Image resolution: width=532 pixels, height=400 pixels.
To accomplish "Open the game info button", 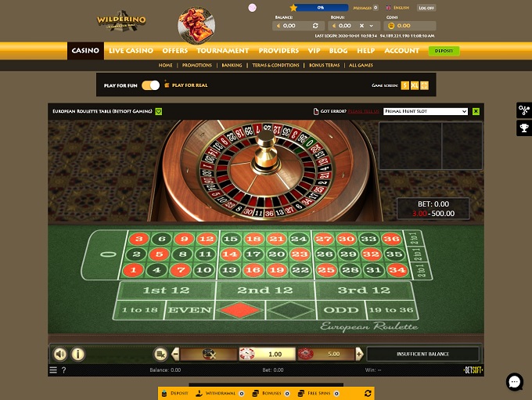I will [x=77, y=354].
